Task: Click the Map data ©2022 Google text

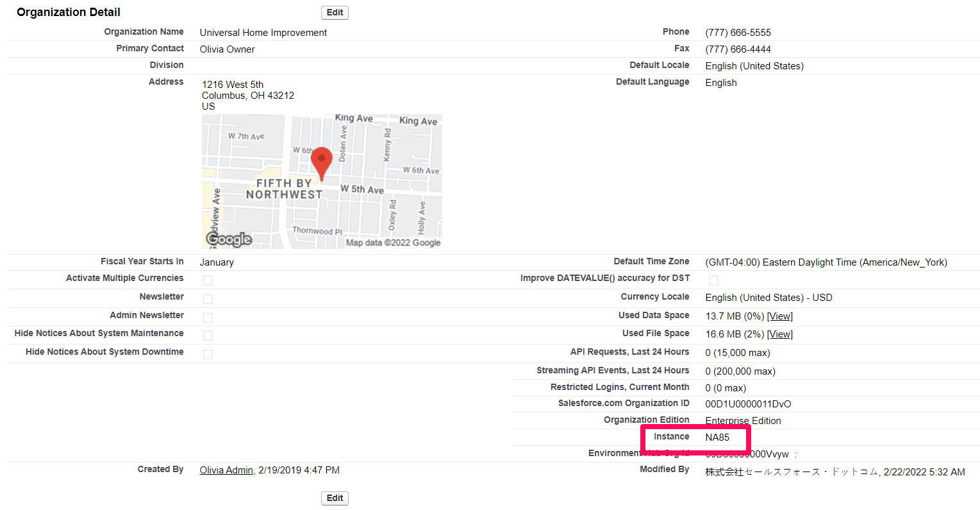Action: pyautogui.click(x=393, y=242)
